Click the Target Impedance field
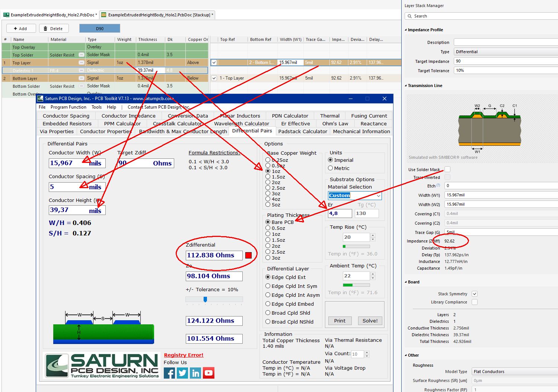558x392 pixels. point(506,61)
